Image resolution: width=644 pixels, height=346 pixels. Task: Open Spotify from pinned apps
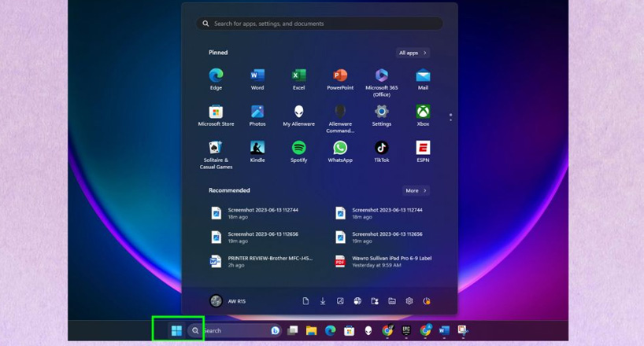click(x=299, y=152)
